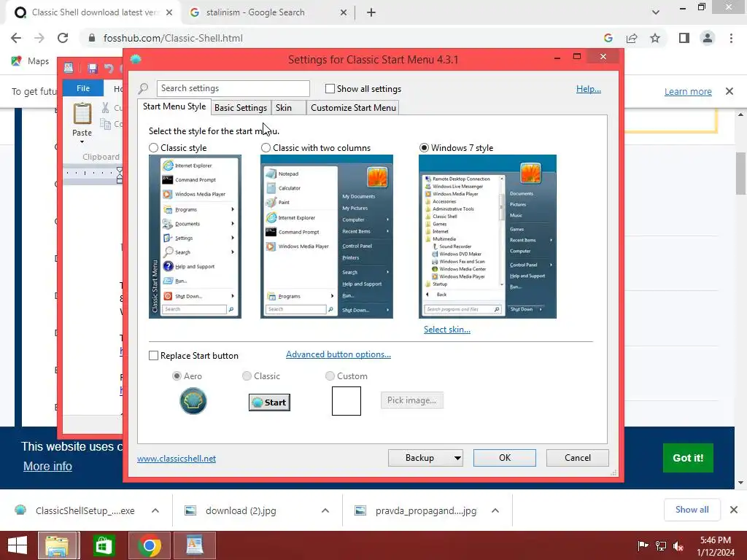Open Chrome three-dot menu
The width and height of the screenshot is (747, 560).
coord(731,38)
